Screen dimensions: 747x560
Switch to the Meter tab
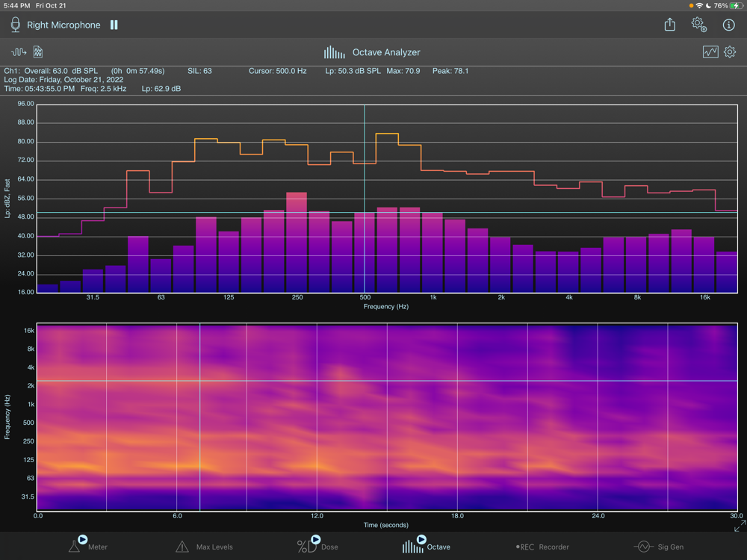pos(88,546)
